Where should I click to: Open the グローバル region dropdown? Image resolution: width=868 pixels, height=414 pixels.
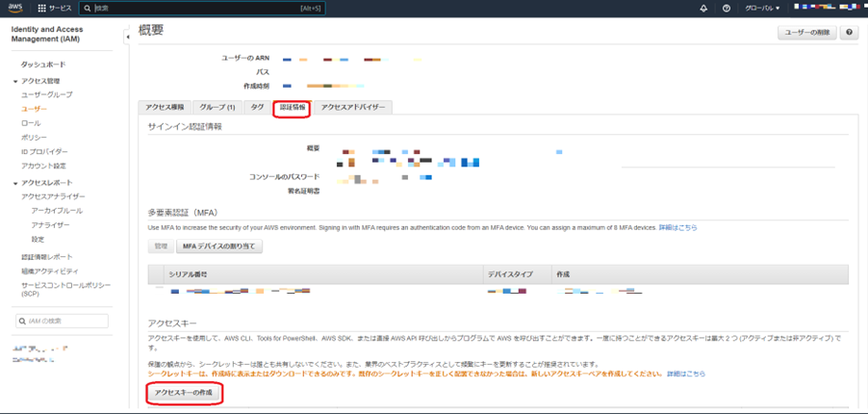pos(762,8)
